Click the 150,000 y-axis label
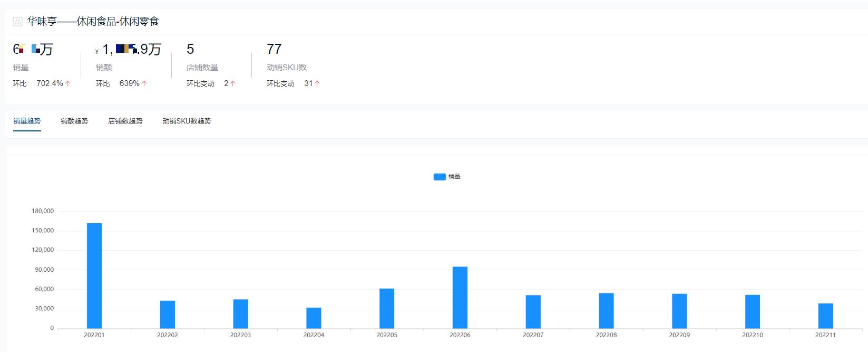The width and height of the screenshot is (868, 352). click(43, 231)
